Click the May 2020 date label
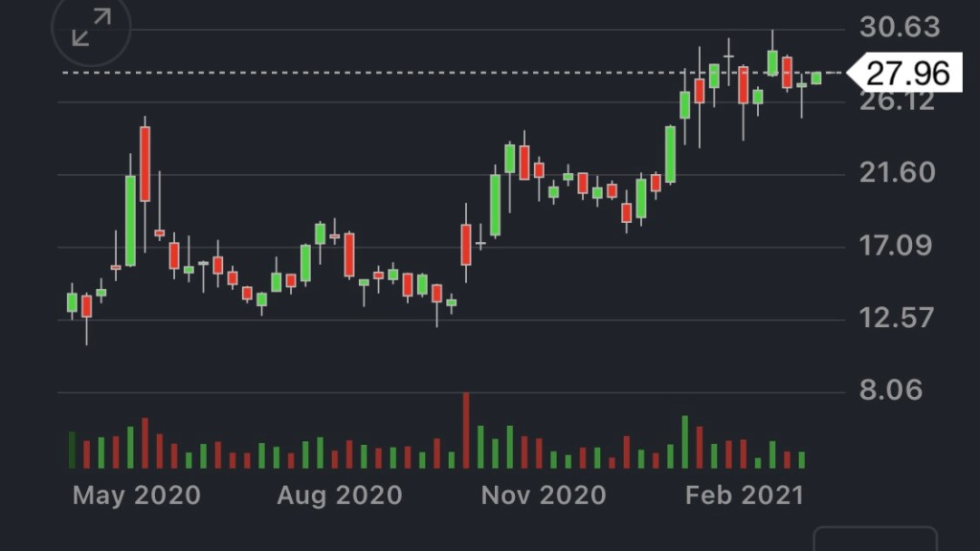Screen dimensions: 980x551 [x=137, y=496]
